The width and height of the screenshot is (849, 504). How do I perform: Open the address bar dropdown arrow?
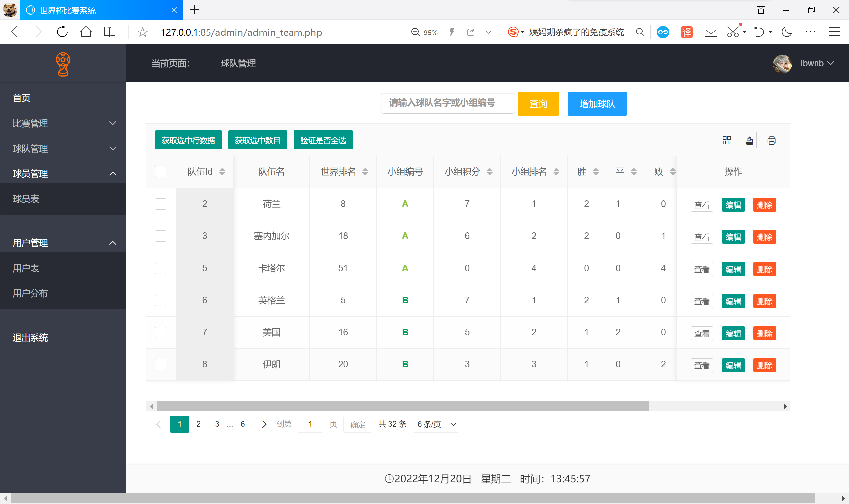point(489,32)
